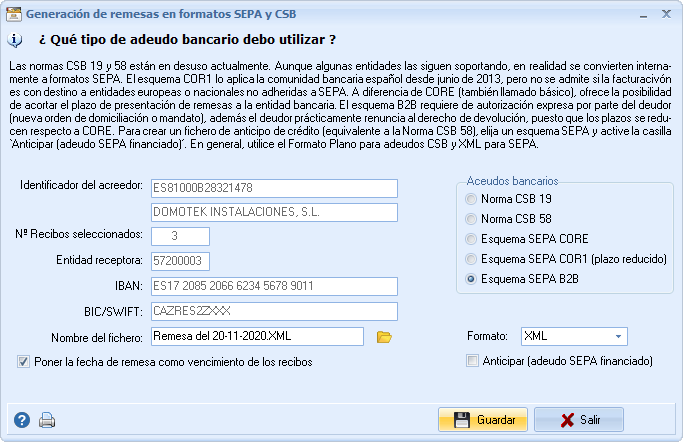This screenshot has height=442, width=683.
Task: Click the title bar application icon
Action: coord(12,15)
